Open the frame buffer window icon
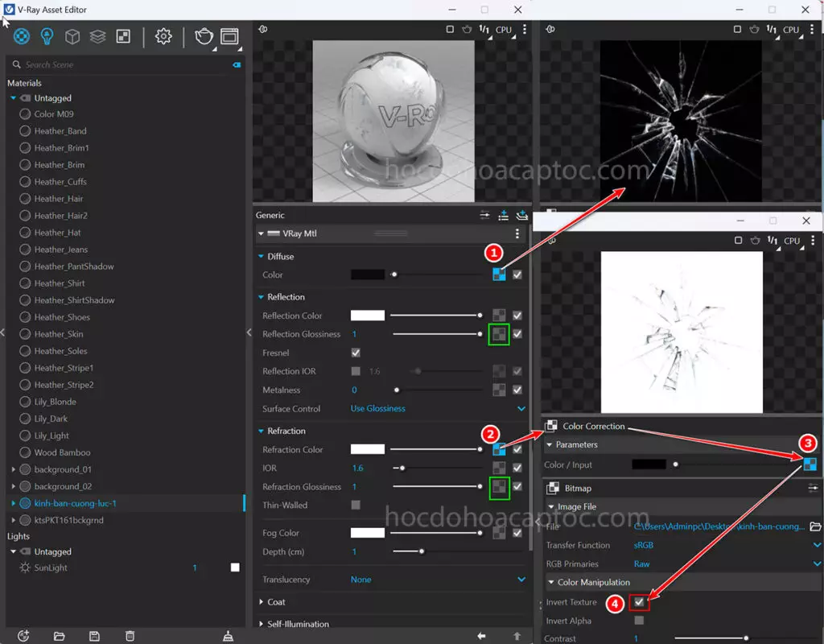The image size is (824, 644). click(x=228, y=36)
